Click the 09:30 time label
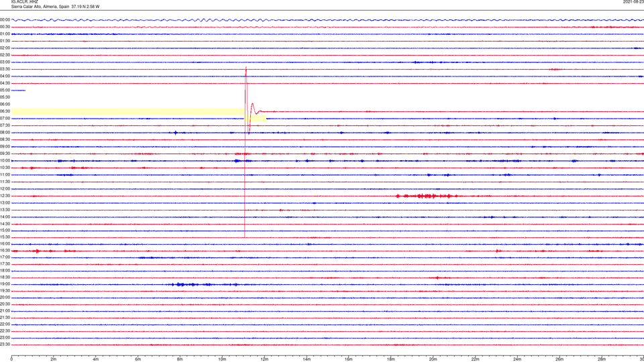This screenshot has height=362, width=644. 5,154
